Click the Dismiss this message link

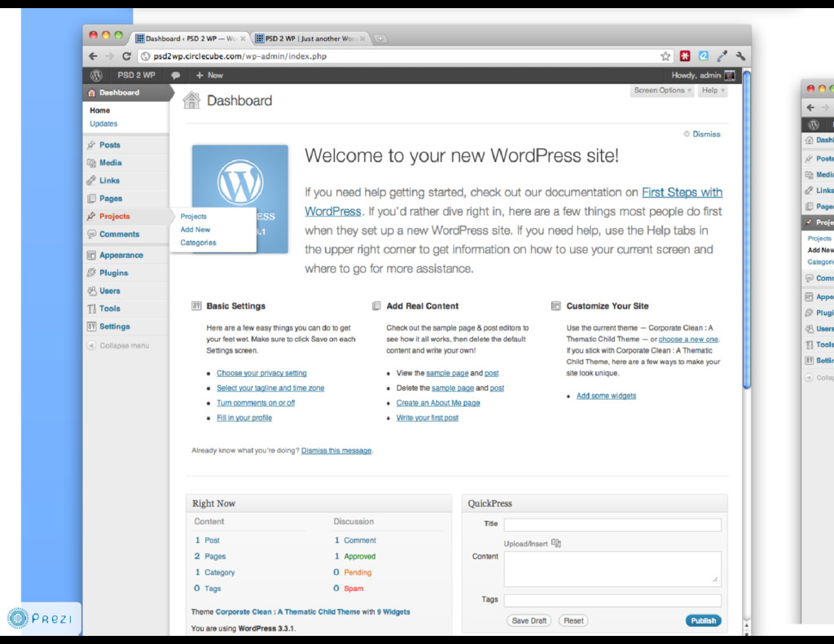click(x=336, y=450)
